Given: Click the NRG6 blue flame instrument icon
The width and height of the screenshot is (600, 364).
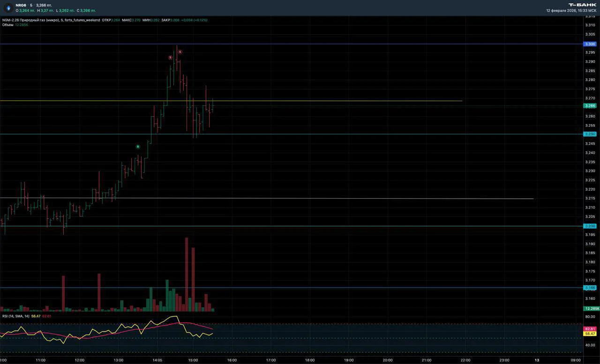Looking at the screenshot, I should (x=8, y=7).
